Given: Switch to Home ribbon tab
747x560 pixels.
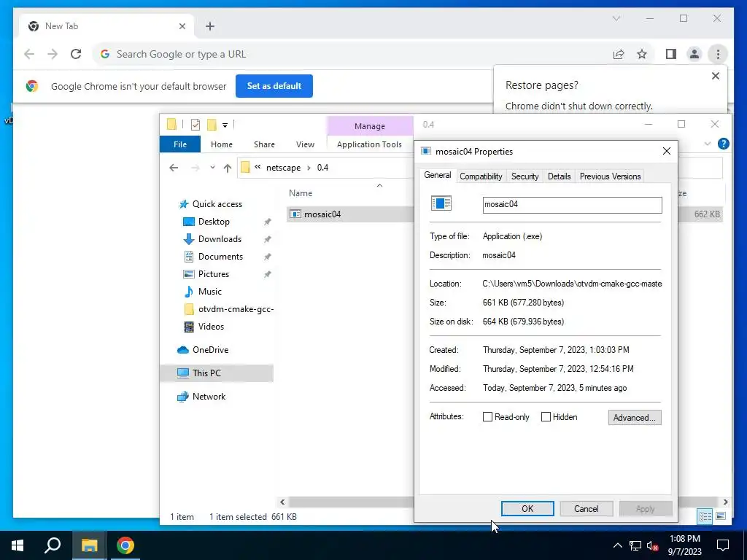Looking at the screenshot, I should pyautogui.click(x=222, y=144).
